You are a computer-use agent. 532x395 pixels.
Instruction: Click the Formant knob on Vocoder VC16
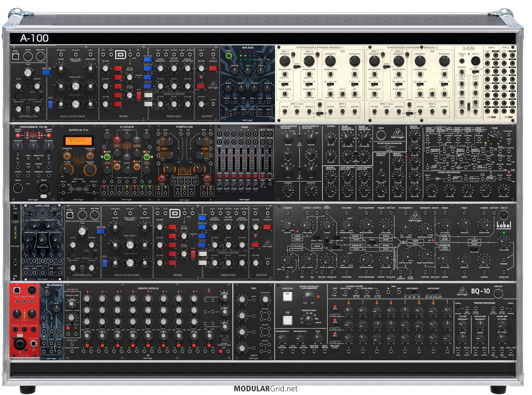click(x=33, y=147)
